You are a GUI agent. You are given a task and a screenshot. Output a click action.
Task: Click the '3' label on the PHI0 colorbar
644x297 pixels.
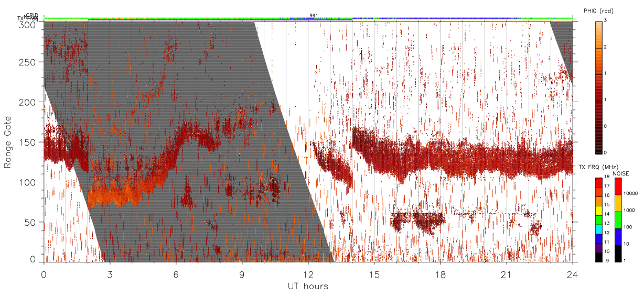(606, 21)
